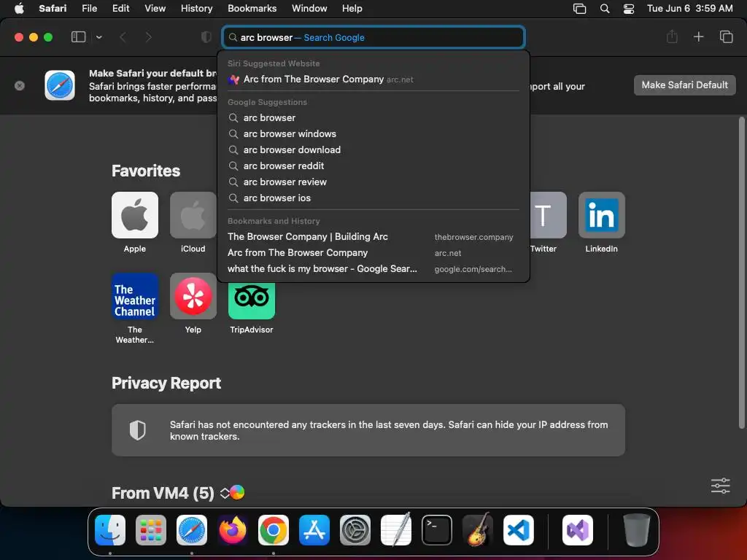Launch GarageBand from the Dock
This screenshot has height=560, width=747.
(478, 529)
